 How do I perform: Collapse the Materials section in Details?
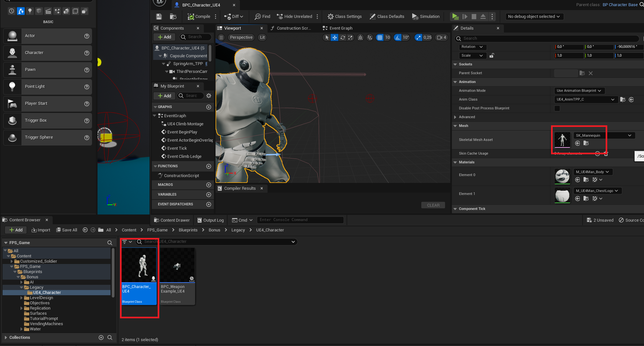click(x=455, y=162)
